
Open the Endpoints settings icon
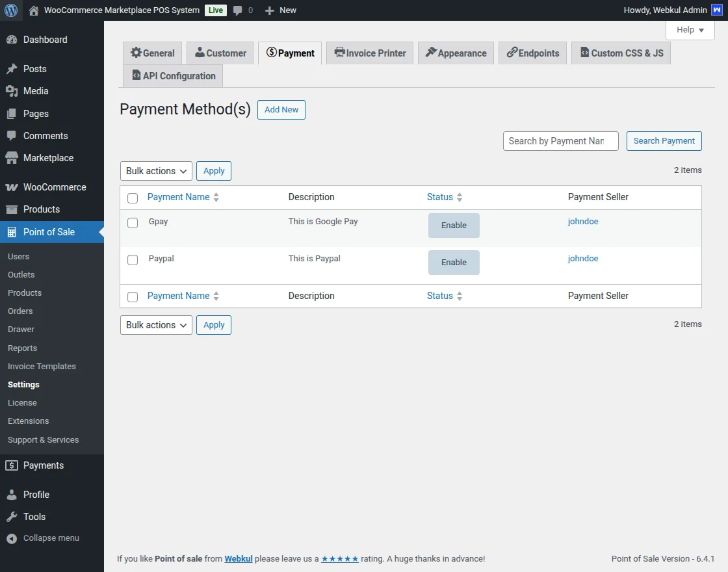click(x=513, y=53)
